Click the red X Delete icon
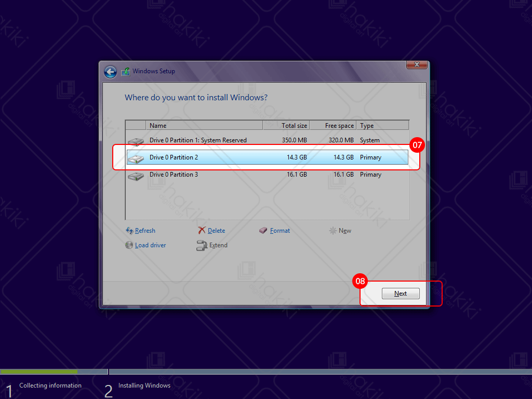 coord(202,231)
